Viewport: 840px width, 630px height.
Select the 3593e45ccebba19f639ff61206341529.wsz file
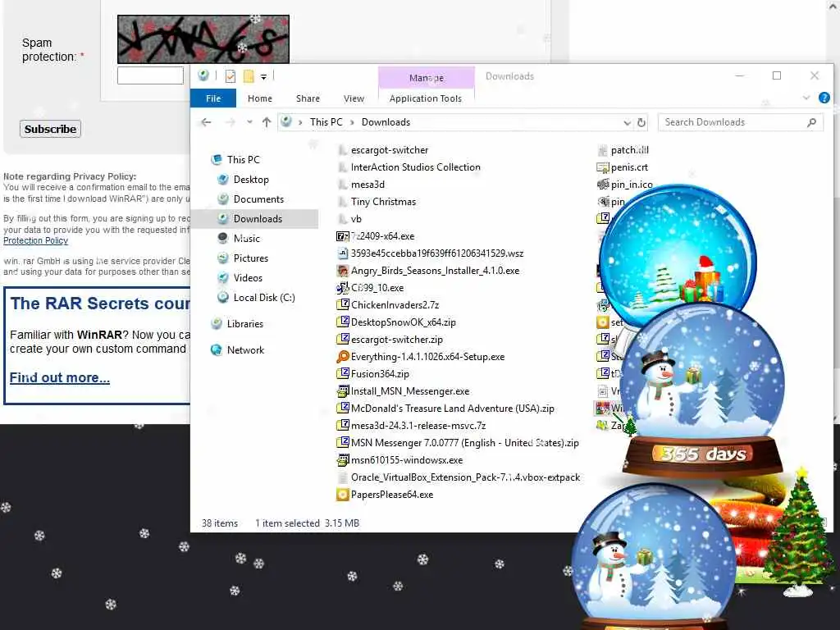tap(430, 253)
